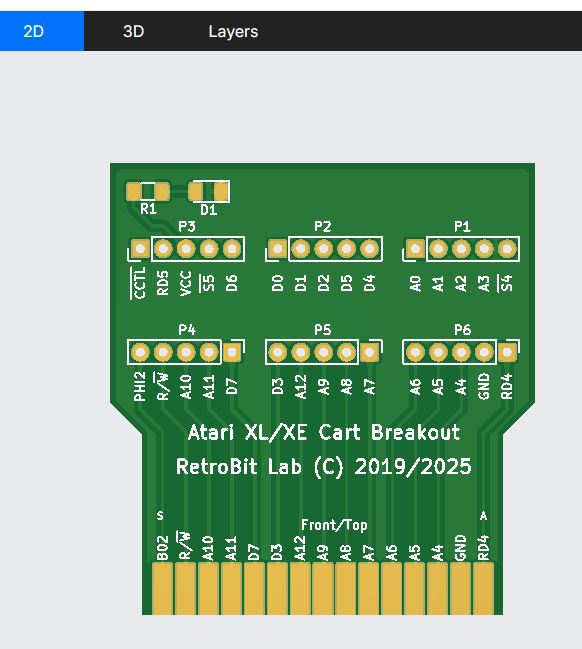Image resolution: width=582 pixels, height=649 pixels.
Task: Click the GND pin label under P6
Action: point(484,386)
